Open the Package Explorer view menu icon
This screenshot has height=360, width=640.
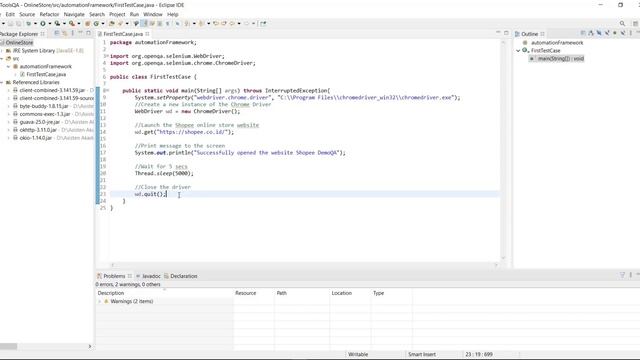click(73, 33)
